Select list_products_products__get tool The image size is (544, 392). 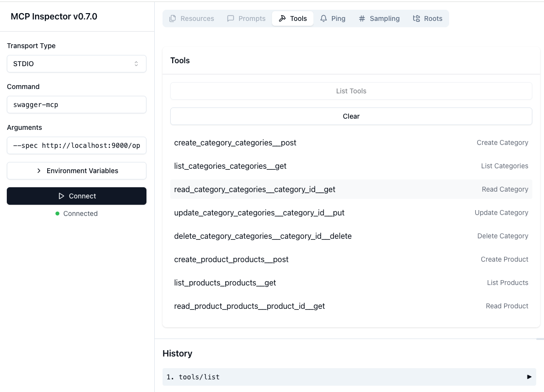click(351, 283)
